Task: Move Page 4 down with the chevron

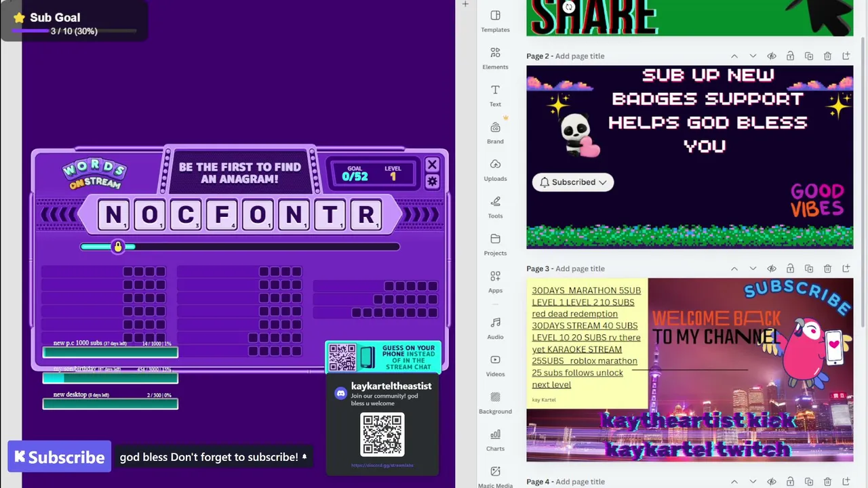Action: [x=753, y=482]
